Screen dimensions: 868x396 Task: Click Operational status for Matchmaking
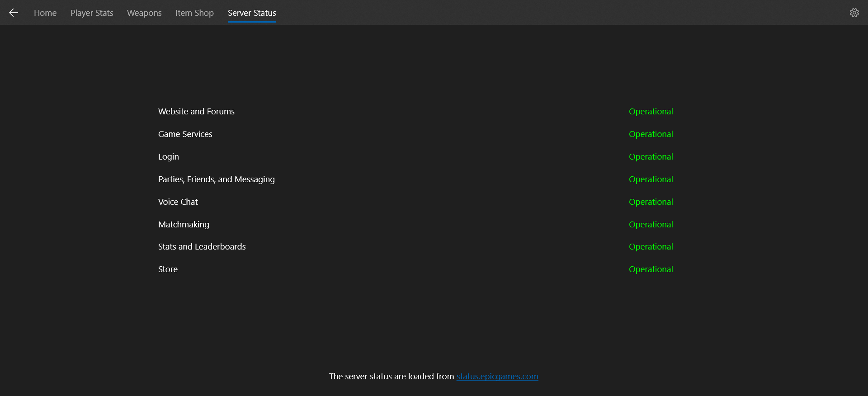coord(651,225)
